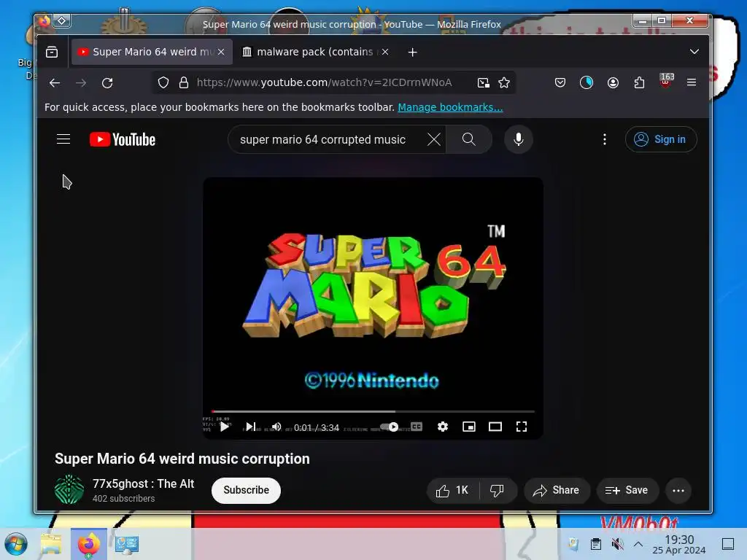Screen dimensions: 747x560
Task: Open the notification panel icon in tray
Action: [728, 544]
